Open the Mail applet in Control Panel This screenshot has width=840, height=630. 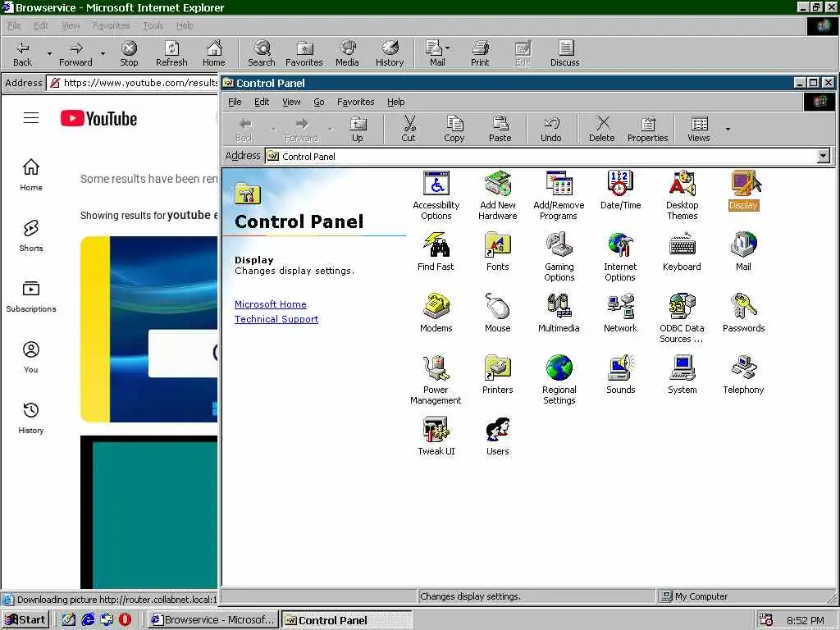tap(743, 252)
